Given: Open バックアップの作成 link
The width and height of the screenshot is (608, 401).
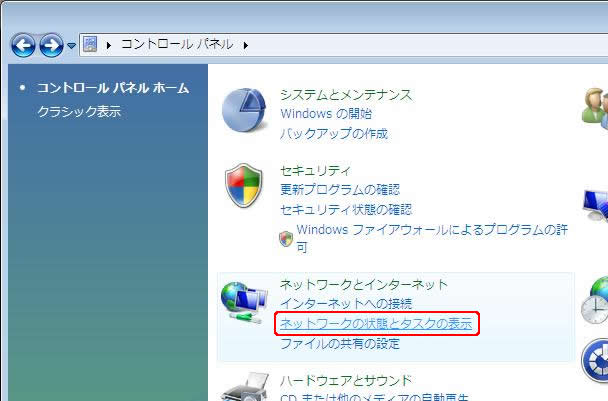Looking at the screenshot, I should tap(334, 134).
